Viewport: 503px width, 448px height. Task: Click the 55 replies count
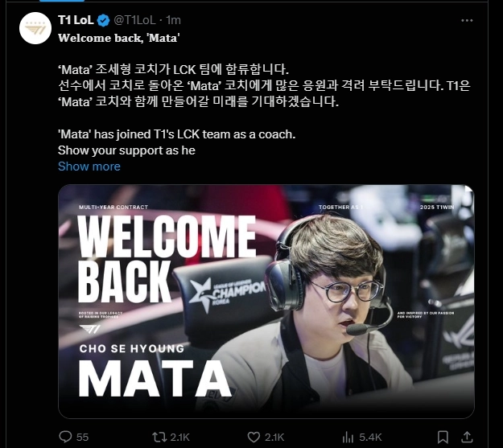82,437
